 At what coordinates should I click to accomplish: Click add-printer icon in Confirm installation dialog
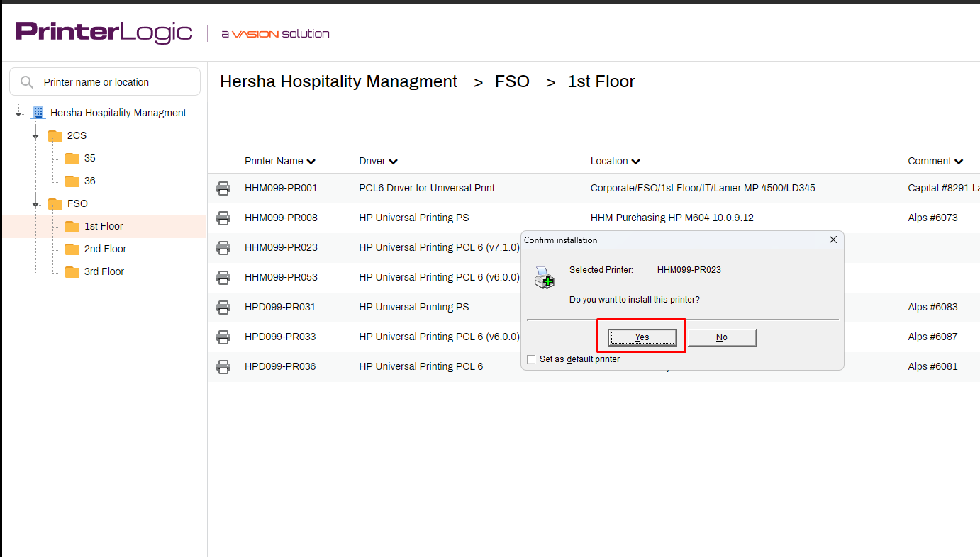pos(544,277)
